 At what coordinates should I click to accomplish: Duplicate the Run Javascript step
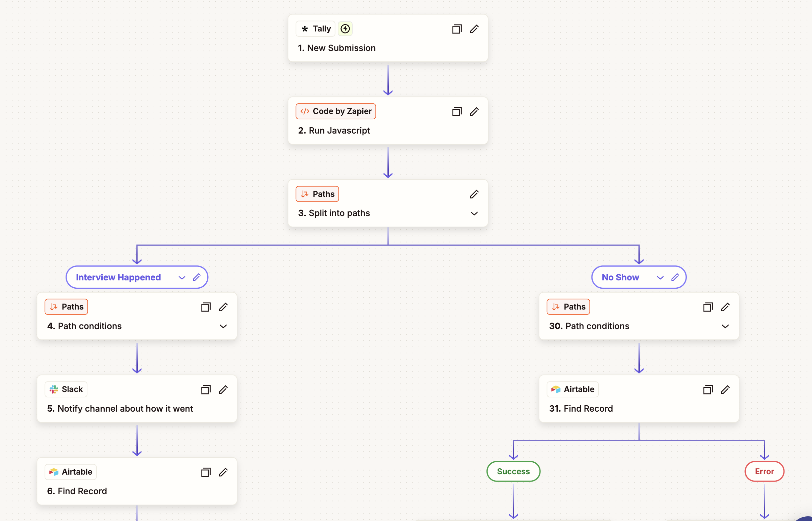(457, 112)
